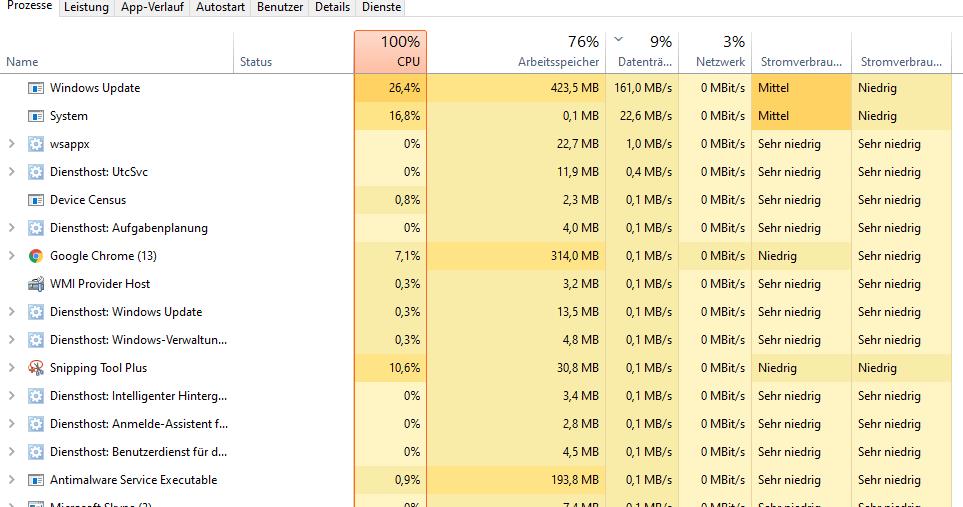Screen dimensions: 963x507
Task: Click the Diensthost: Aufgabenplanung gear icon
Action: (x=36, y=228)
